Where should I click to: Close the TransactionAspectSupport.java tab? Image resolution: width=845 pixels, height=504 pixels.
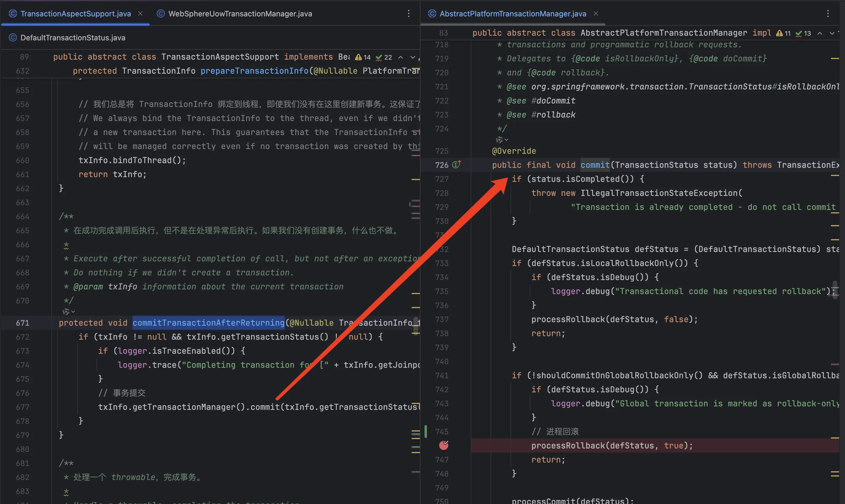coord(140,13)
